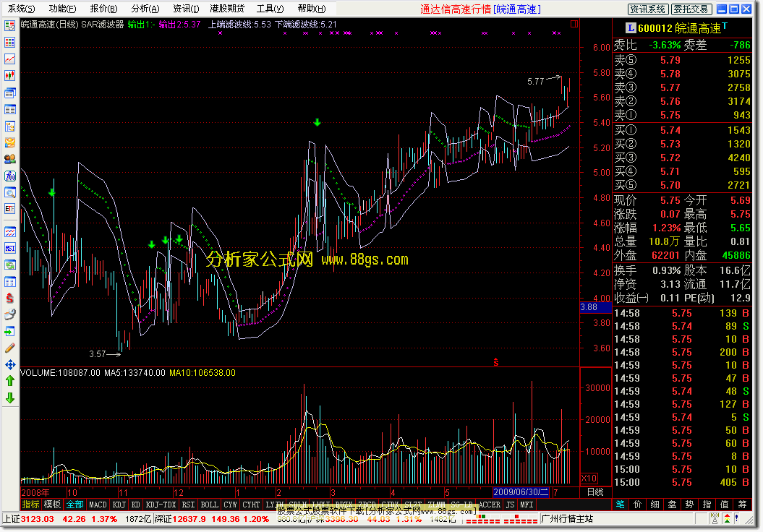
Task: Open the 功能(F) menu
Action: click(x=62, y=8)
